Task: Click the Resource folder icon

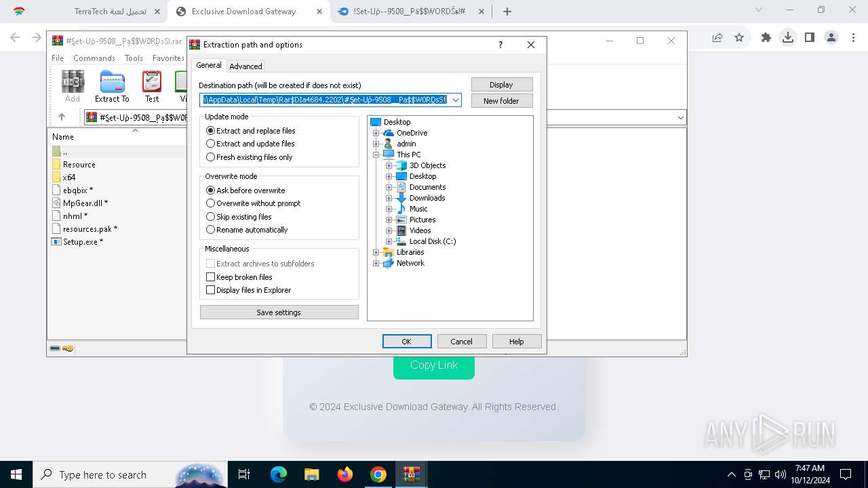Action: [57, 165]
